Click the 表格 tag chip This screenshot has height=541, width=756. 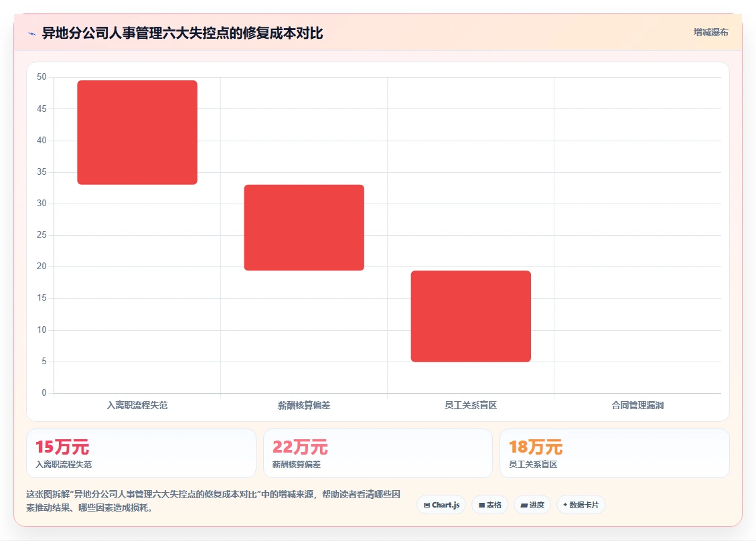coord(490,505)
